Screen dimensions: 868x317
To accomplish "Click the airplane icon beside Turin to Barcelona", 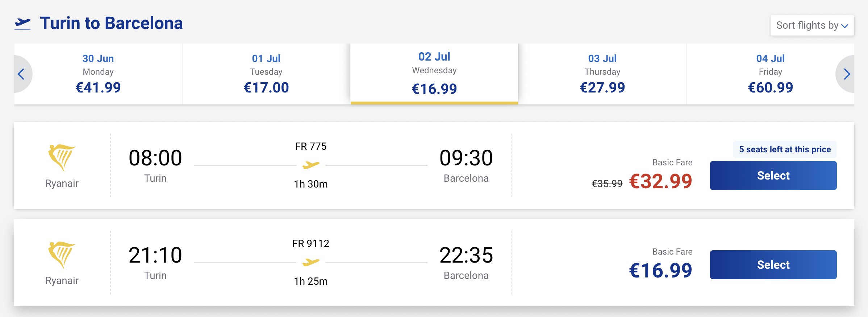I will click(x=22, y=24).
